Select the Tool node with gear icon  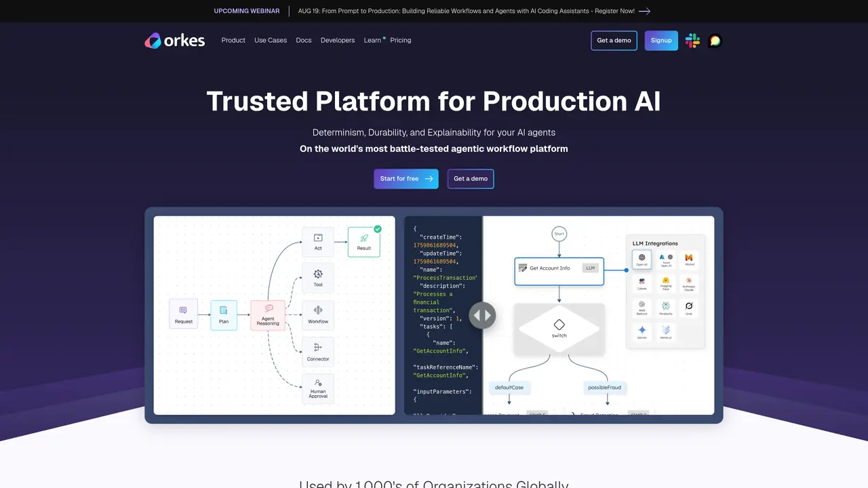tap(318, 279)
